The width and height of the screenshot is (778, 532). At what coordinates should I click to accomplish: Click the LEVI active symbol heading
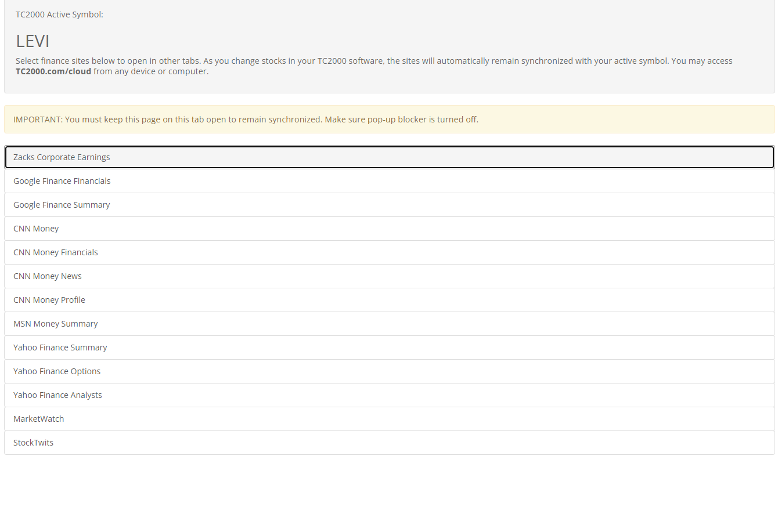[33, 41]
